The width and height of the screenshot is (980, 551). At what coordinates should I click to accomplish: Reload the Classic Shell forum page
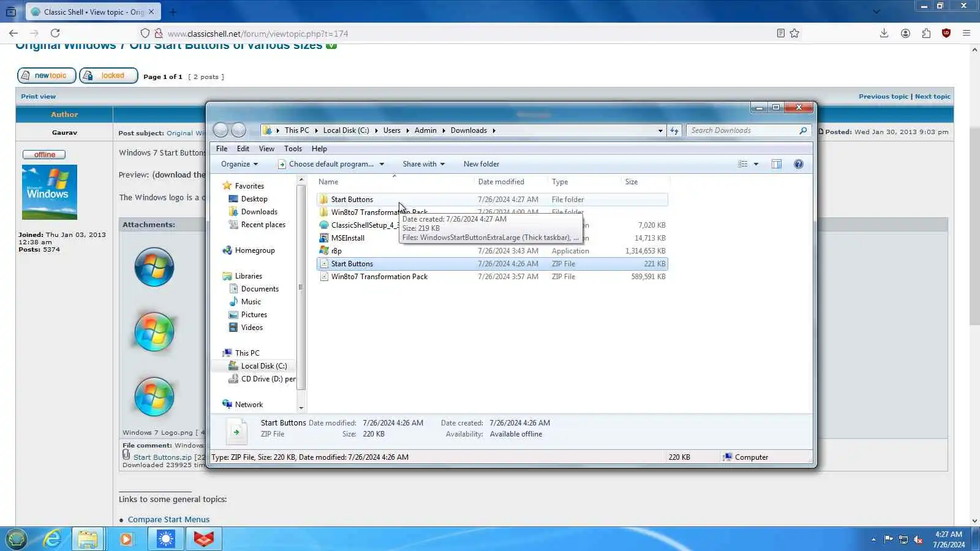(x=55, y=33)
